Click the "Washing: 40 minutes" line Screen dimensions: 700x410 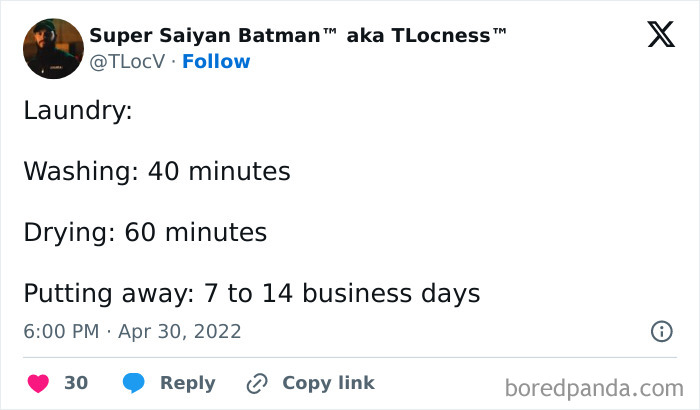pyautogui.click(x=157, y=172)
